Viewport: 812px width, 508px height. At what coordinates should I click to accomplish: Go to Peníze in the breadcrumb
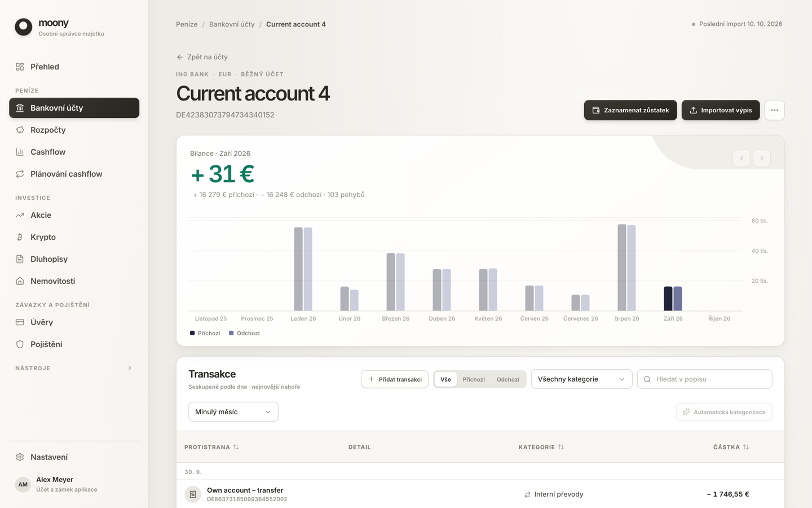(187, 24)
